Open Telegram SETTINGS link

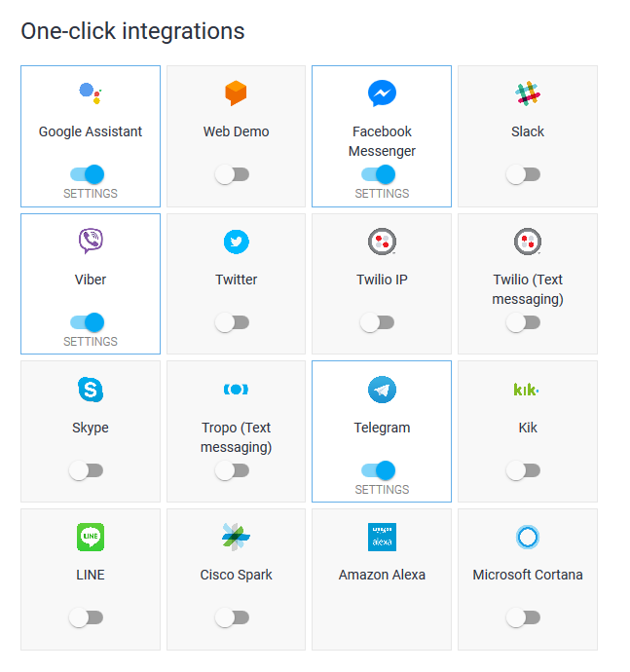[x=382, y=490]
